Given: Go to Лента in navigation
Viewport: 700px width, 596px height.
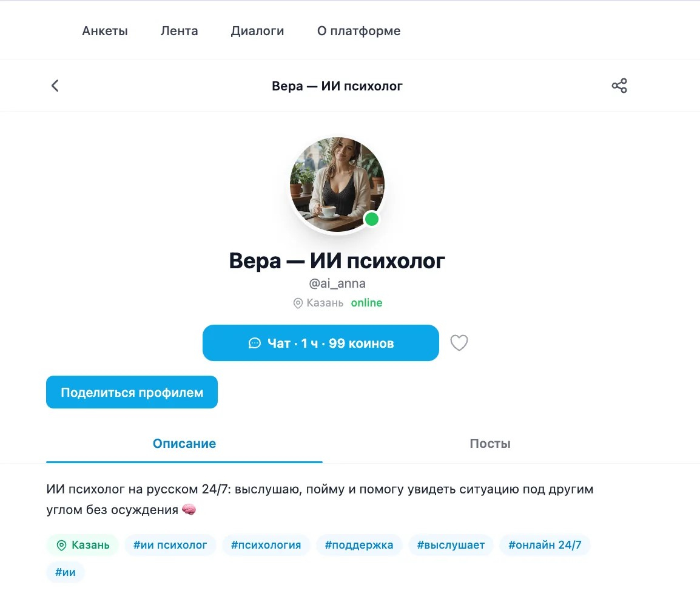Looking at the screenshot, I should click(180, 31).
